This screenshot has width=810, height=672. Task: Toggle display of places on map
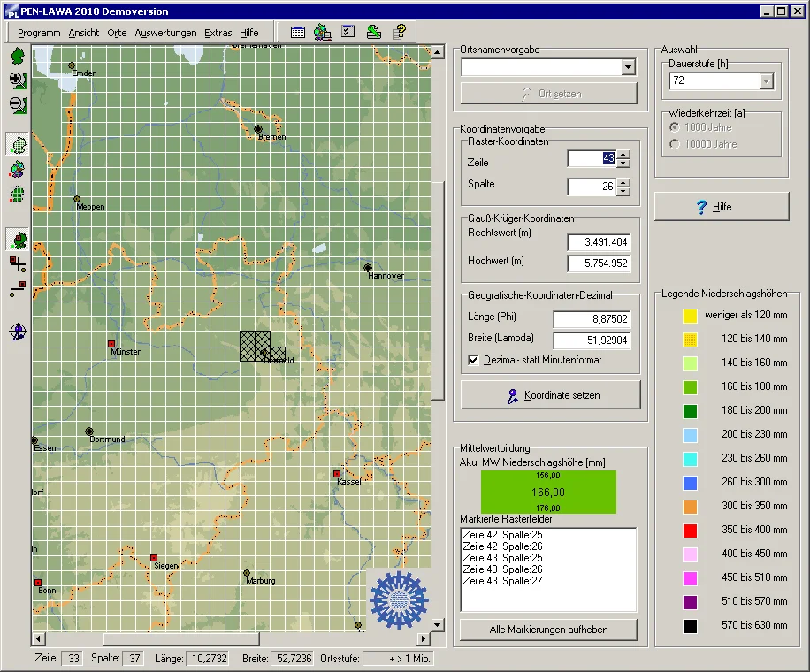[x=18, y=241]
